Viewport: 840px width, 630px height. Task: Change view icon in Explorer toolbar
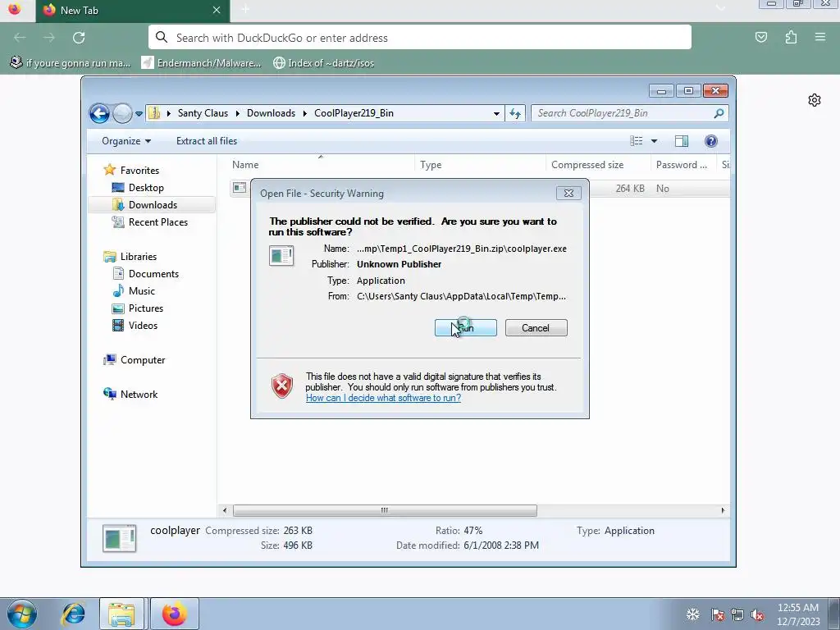[637, 141]
